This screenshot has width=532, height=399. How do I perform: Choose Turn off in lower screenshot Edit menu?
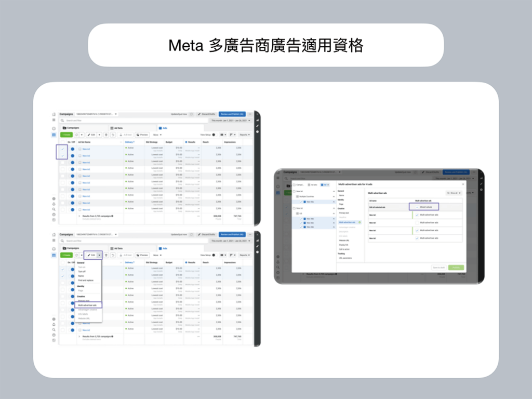(x=82, y=271)
